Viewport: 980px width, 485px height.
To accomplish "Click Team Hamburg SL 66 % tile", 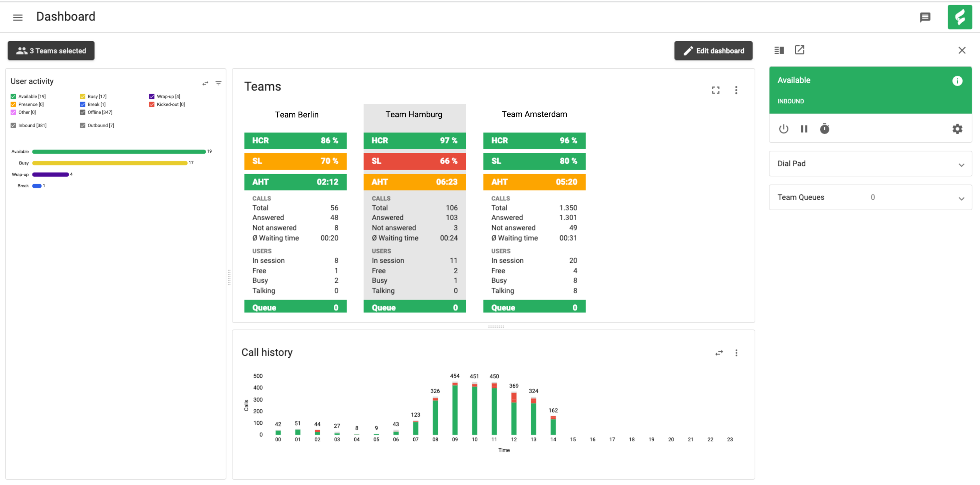I will pyautogui.click(x=414, y=161).
